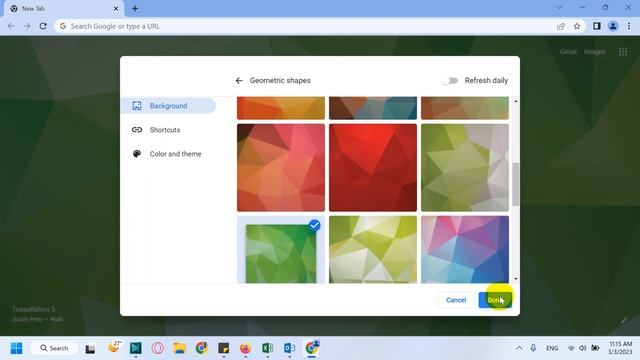
Task: Open the ENG language switcher
Action: pos(552,348)
